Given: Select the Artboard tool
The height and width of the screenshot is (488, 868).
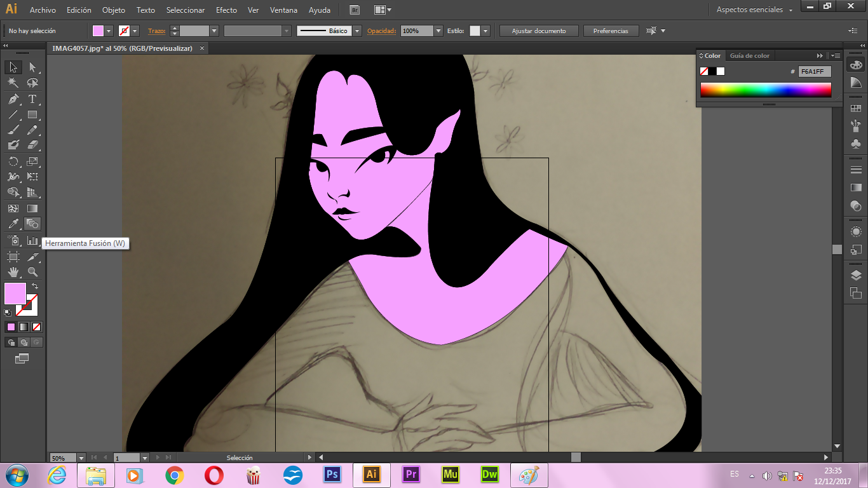Looking at the screenshot, I should (x=13, y=257).
